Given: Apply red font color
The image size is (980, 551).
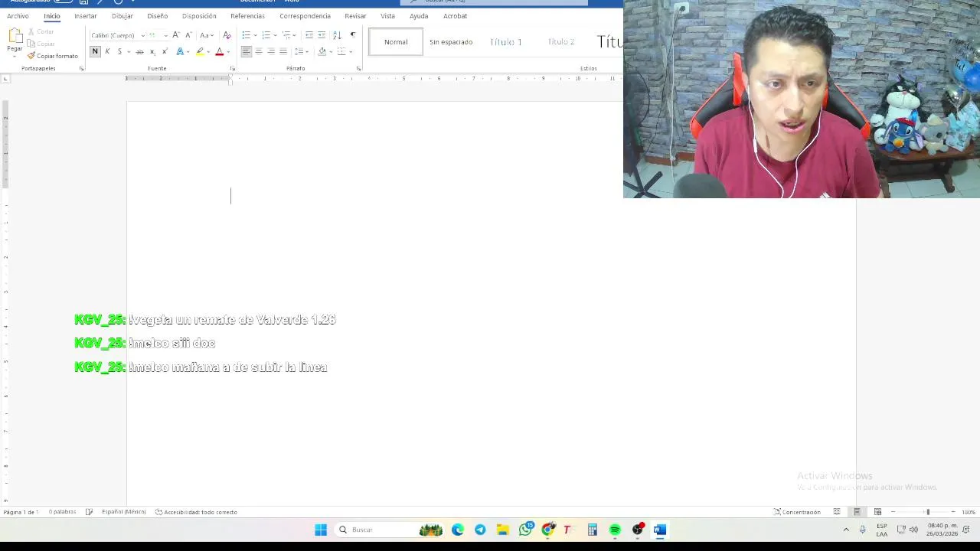Looking at the screenshot, I should pyautogui.click(x=219, y=51).
